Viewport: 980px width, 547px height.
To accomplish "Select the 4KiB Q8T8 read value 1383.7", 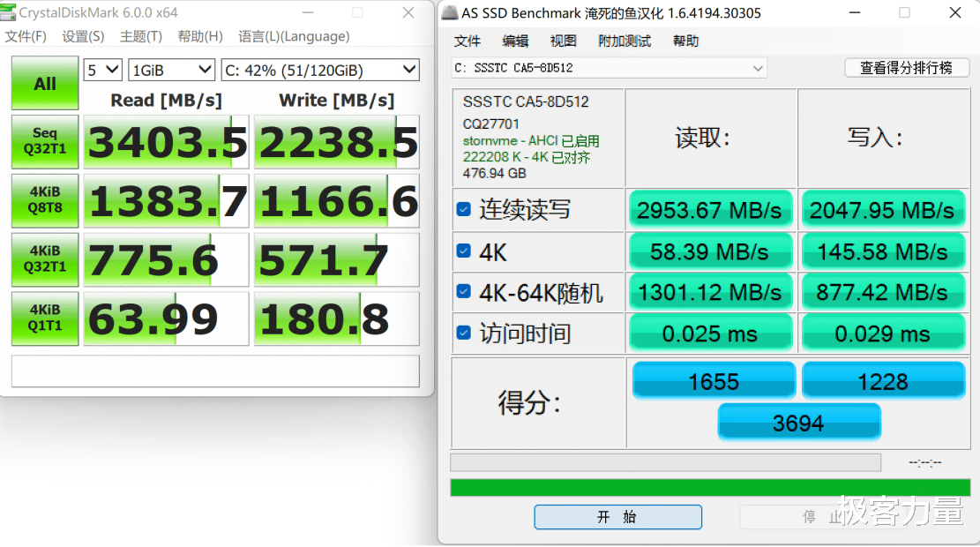I will click(x=166, y=200).
